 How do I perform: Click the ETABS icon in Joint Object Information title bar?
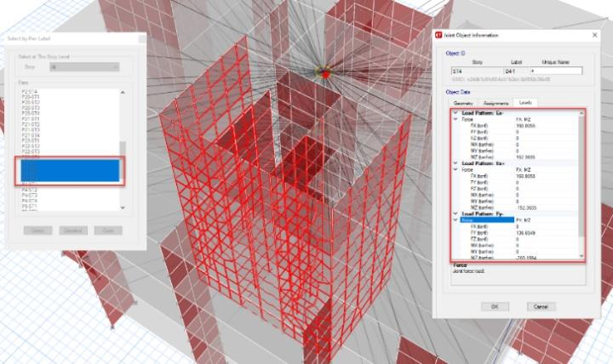coord(439,35)
